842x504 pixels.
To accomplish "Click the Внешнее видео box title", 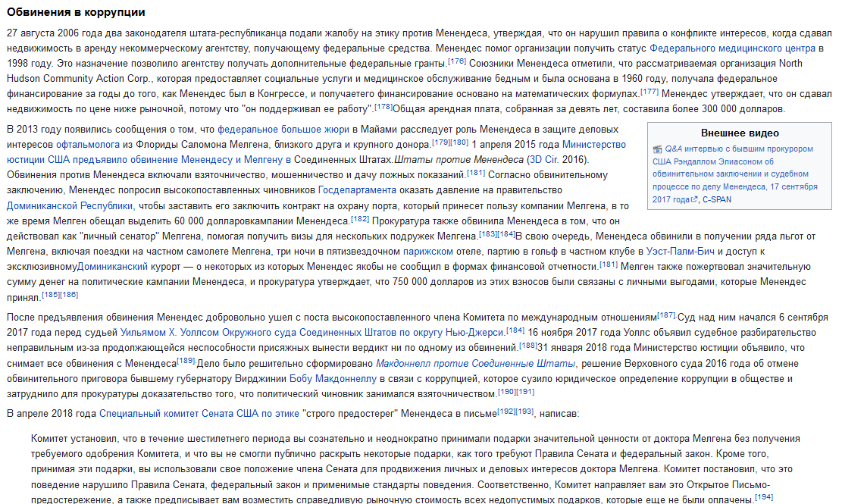I will tap(740, 133).
